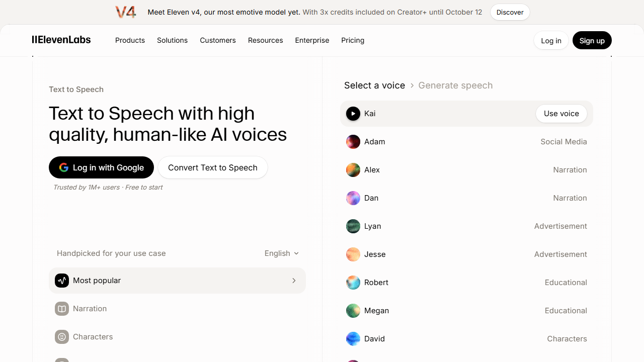644x362 pixels.
Task: Click Convert Text to Speech button
Action: (x=213, y=167)
